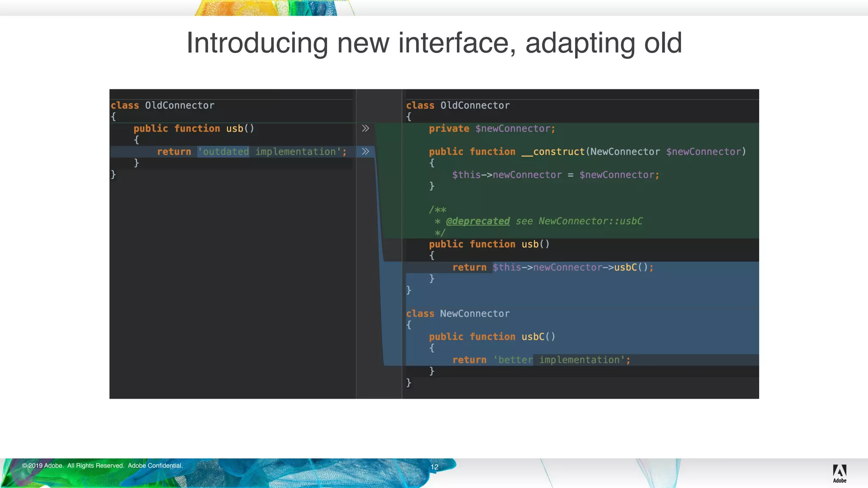Click slide page number 12

(434, 467)
